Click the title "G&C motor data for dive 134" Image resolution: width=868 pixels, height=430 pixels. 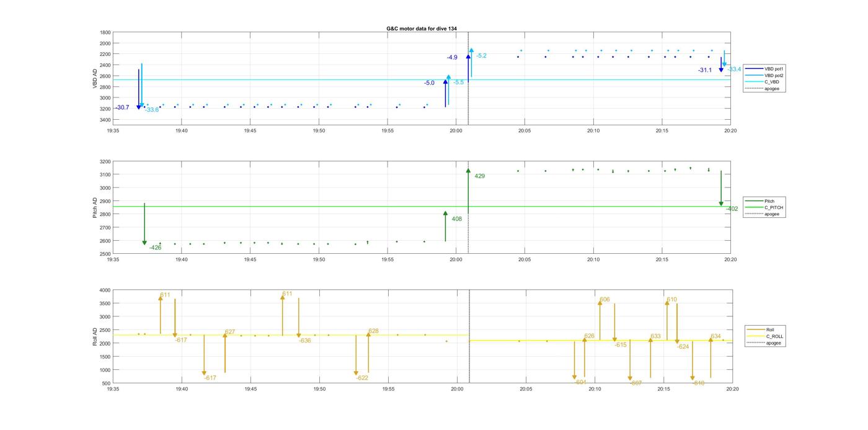pos(422,29)
